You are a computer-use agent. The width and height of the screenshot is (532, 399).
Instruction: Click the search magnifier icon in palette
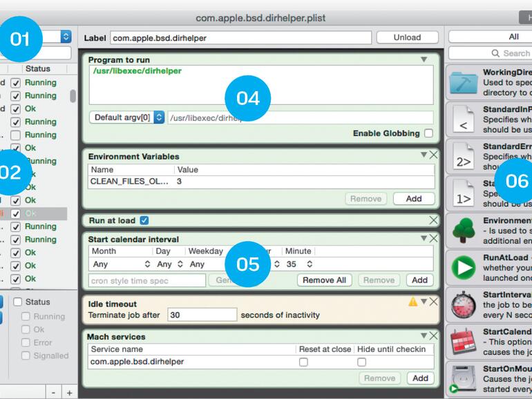coord(495,53)
